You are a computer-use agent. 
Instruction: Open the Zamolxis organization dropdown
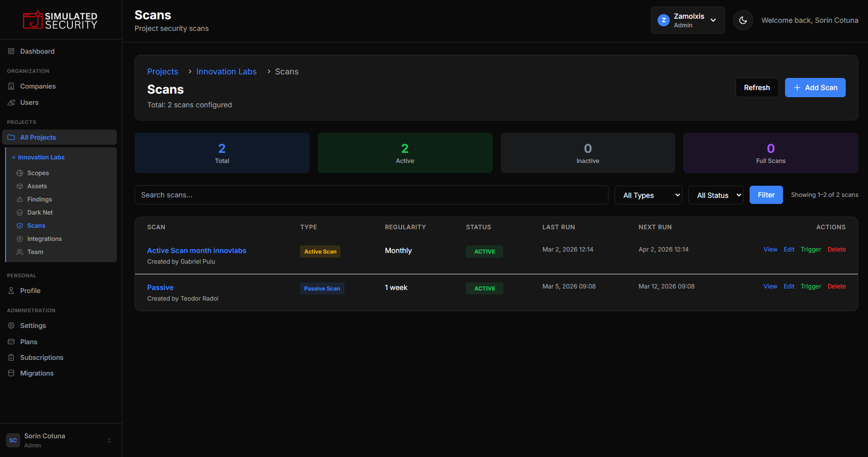pyautogui.click(x=687, y=20)
